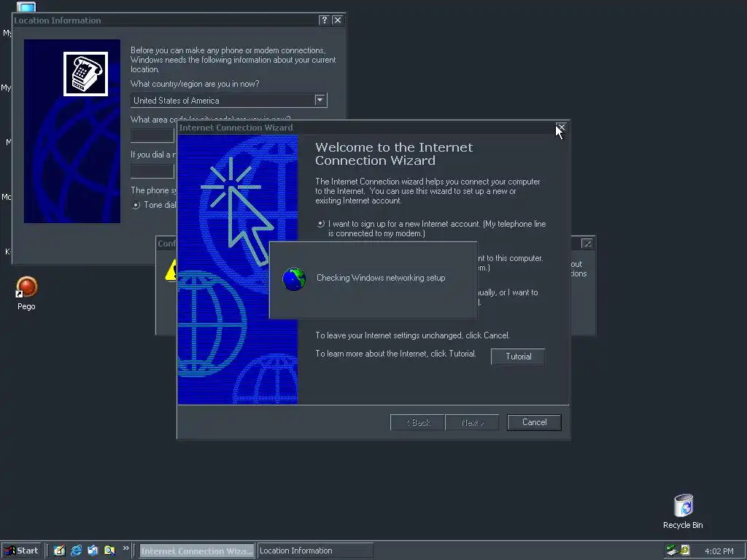Click 'To leave your Internet settings unchanged' text
Image resolution: width=747 pixels, height=560 pixels.
pos(412,335)
